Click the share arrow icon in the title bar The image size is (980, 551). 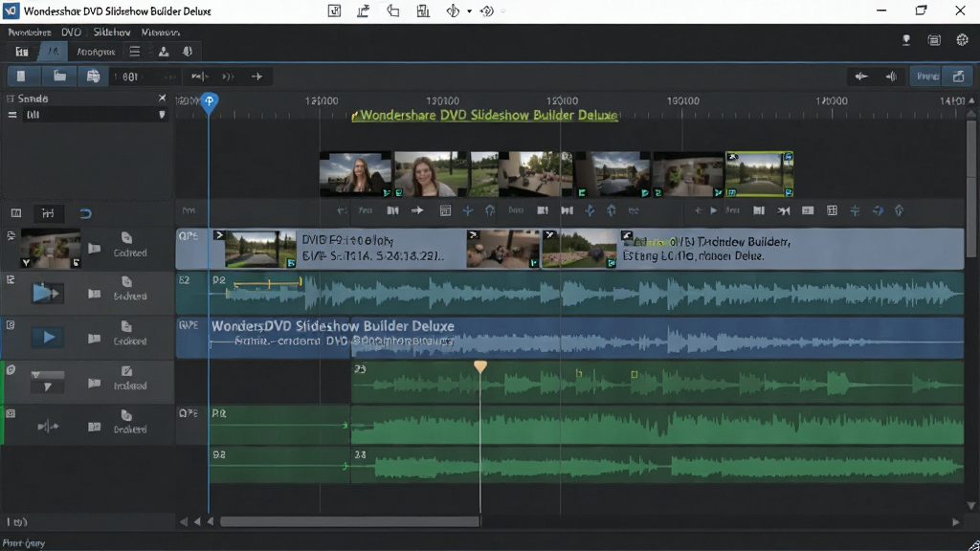[363, 11]
